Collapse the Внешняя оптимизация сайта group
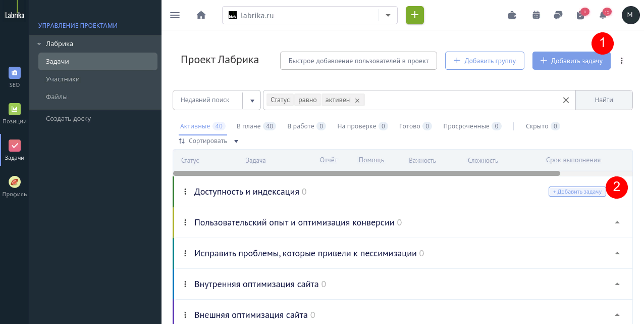 [x=617, y=315]
